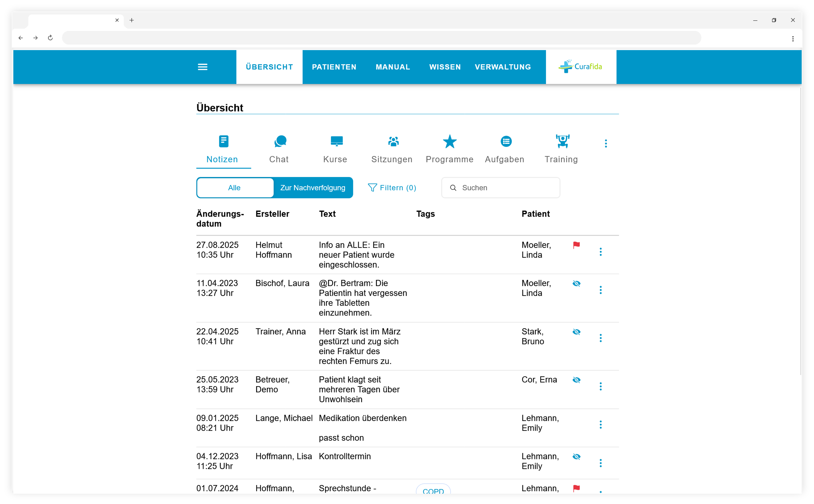Click the Patient column header

pyautogui.click(x=535, y=214)
